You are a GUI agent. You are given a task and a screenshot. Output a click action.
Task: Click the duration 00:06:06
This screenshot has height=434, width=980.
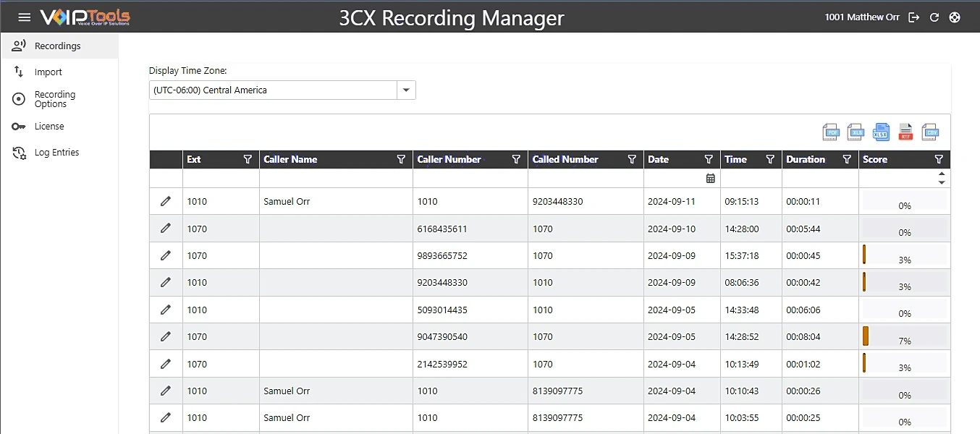pyautogui.click(x=803, y=310)
